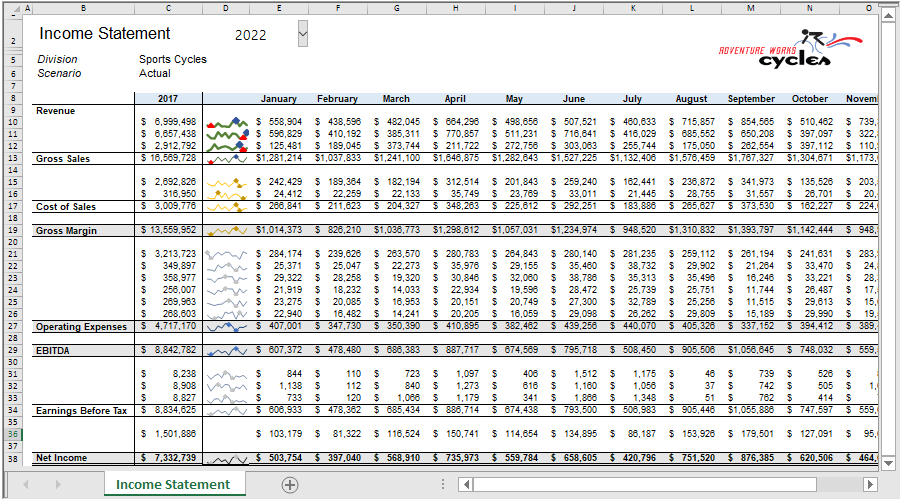Select the Gross Sales sparkline cell
This screenshot has width=900, height=500.
coord(226,158)
